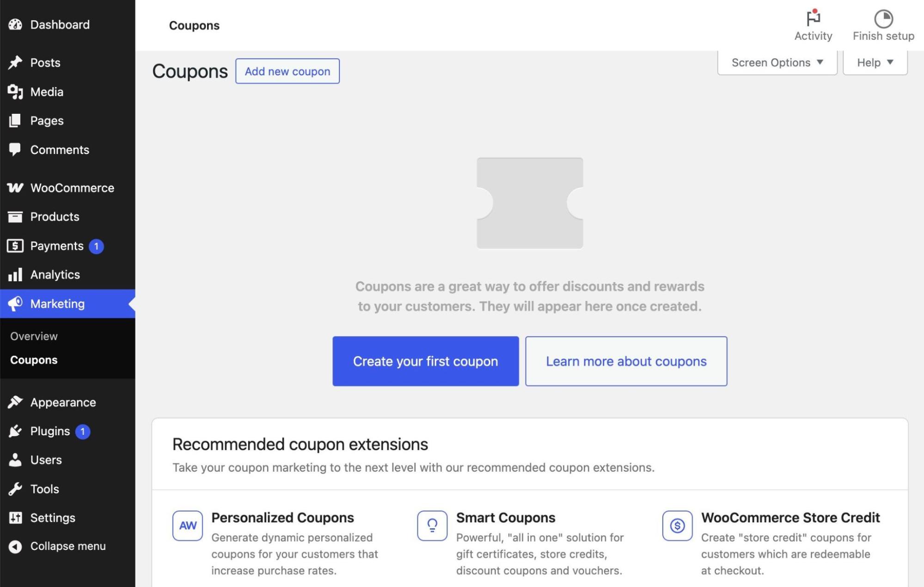Click the empty coupon placeholder illustration

pyautogui.click(x=530, y=203)
